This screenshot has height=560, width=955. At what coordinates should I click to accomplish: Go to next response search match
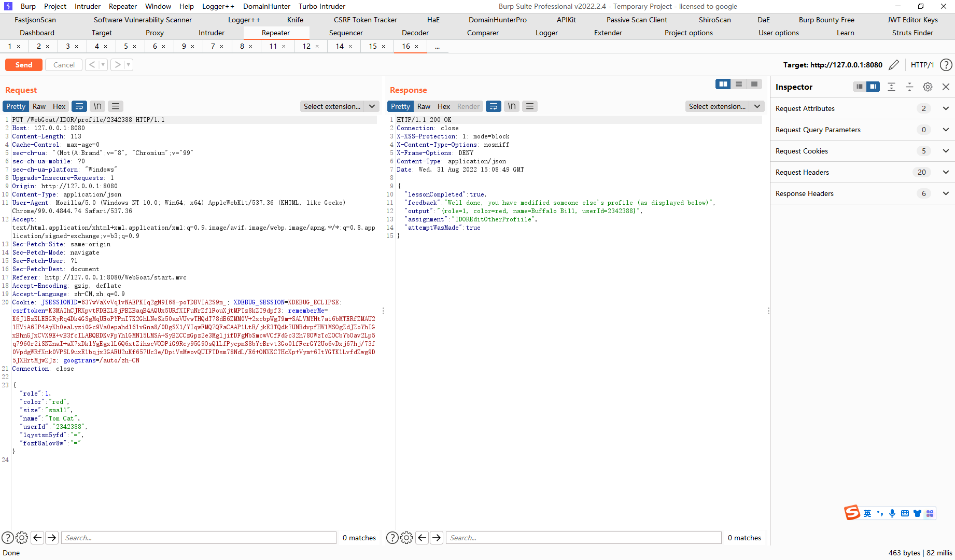tap(437, 538)
